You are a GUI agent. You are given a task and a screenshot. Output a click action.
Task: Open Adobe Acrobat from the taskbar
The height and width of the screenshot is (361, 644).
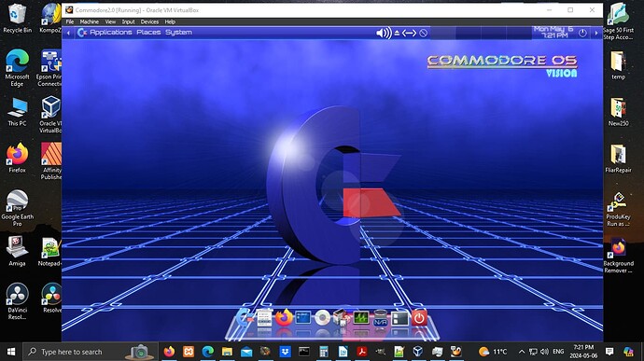tap(362, 352)
